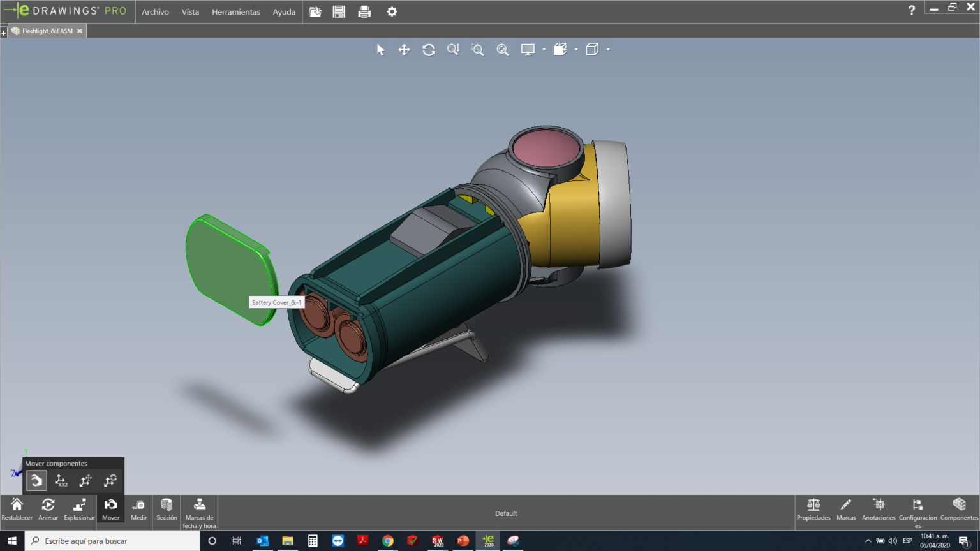Open the Herramientas menu

tap(235, 11)
